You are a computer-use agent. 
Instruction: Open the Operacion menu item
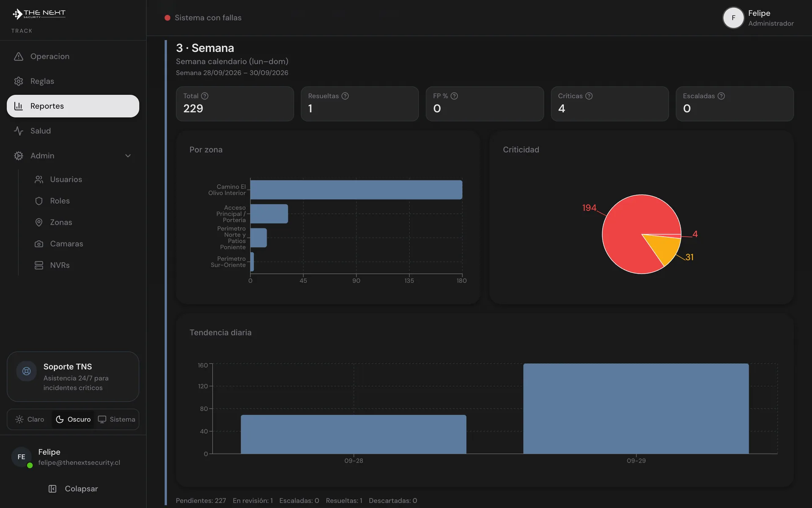point(73,56)
